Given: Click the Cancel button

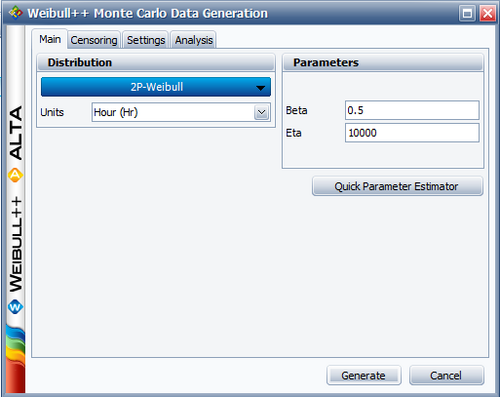Looking at the screenshot, I should (x=446, y=376).
